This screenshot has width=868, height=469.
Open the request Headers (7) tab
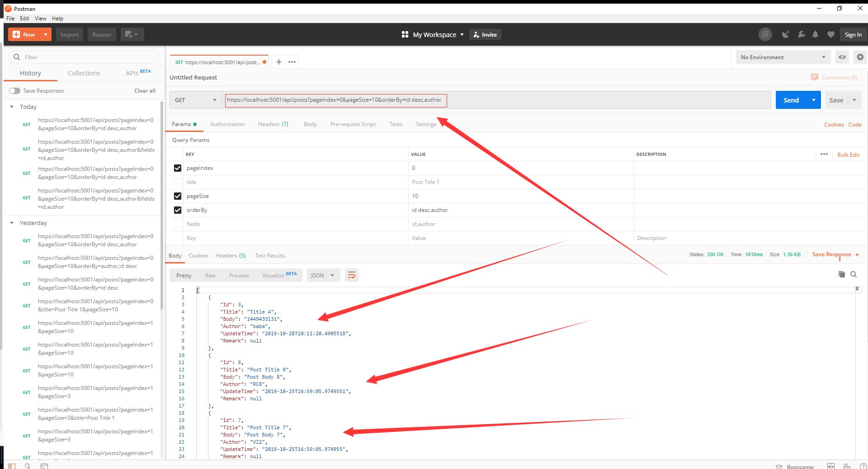[273, 124]
